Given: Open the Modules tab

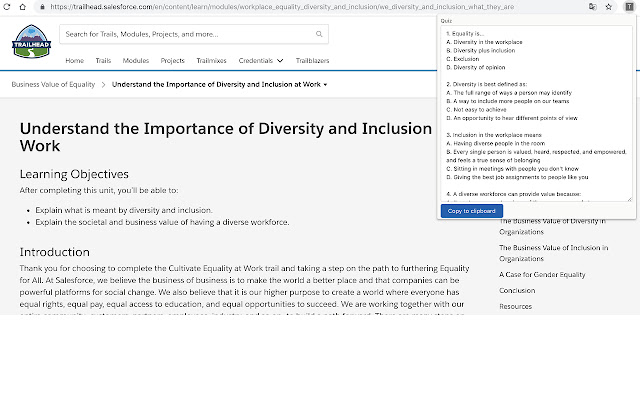Looking at the screenshot, I should click(136, 61).
